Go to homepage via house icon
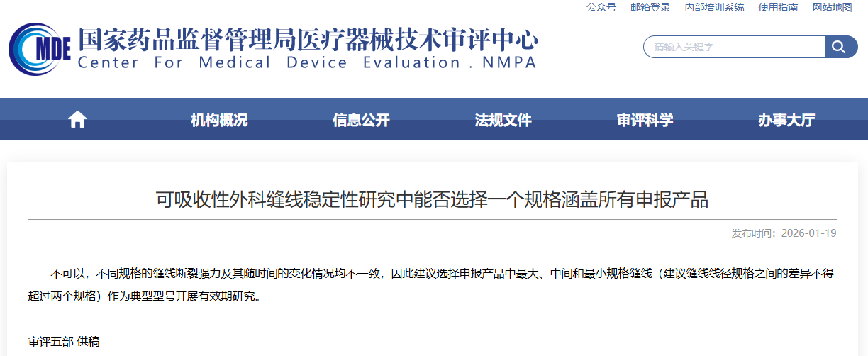 click(x=77, y=120)
